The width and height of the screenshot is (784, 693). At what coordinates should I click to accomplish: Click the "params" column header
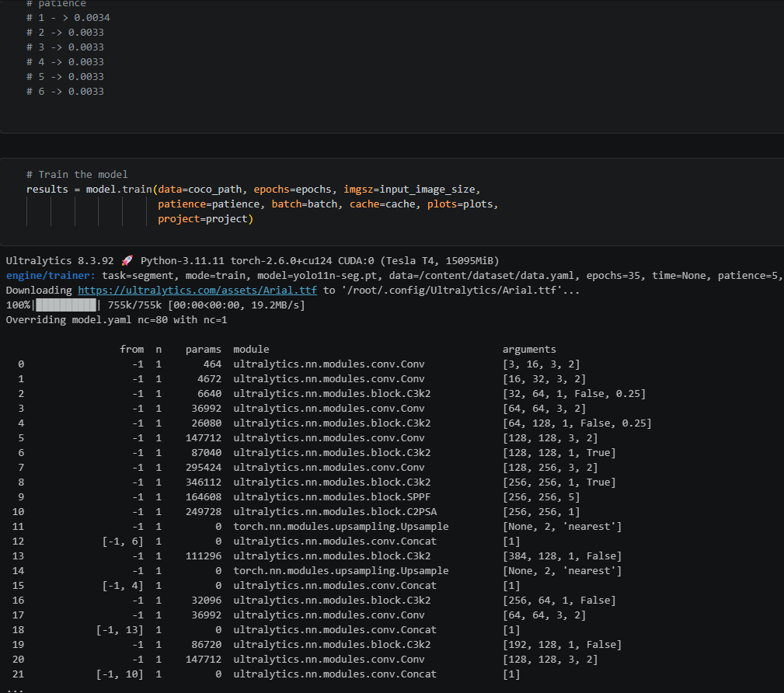203,350
